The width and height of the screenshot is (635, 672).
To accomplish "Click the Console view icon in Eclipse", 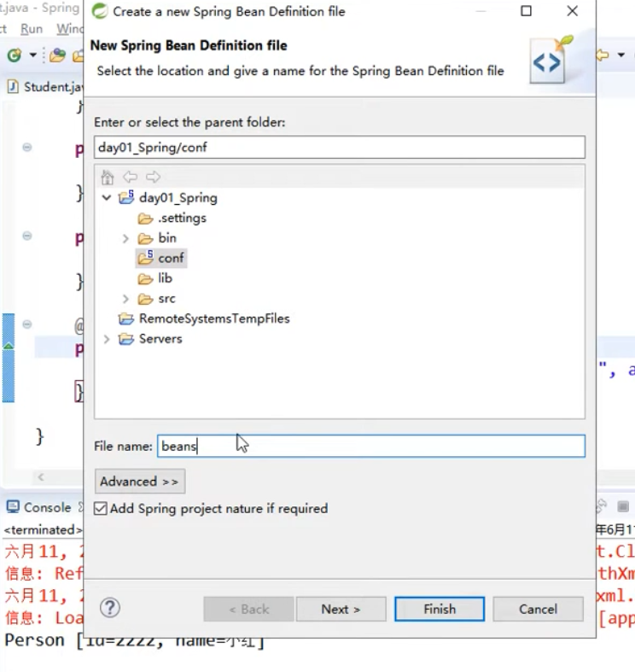I will click(x=13, y=507).
